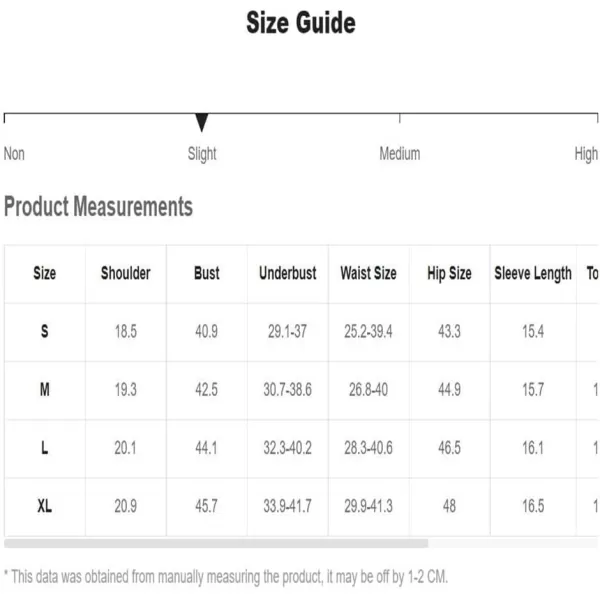Click the horizontal scrollbar under the table

[x=216, y=543]
